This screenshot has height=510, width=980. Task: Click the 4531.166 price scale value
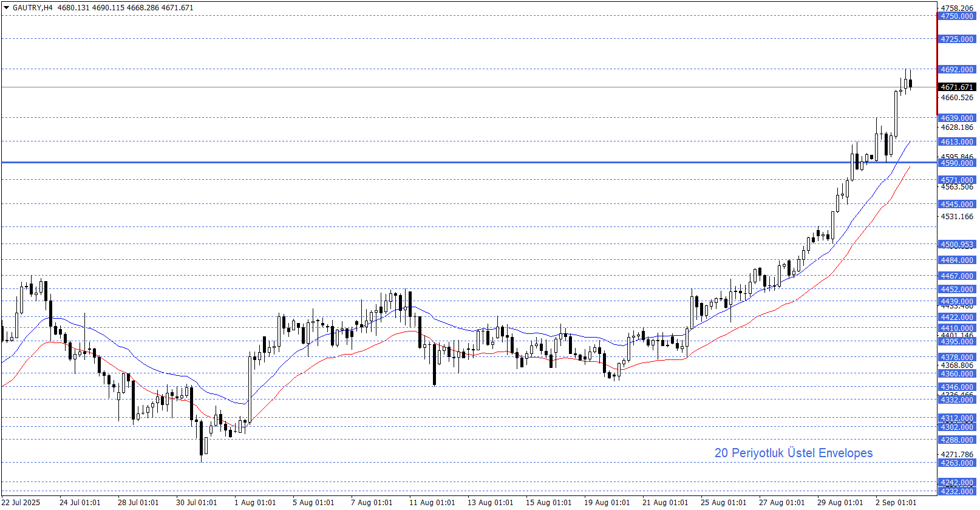(957, 217)
